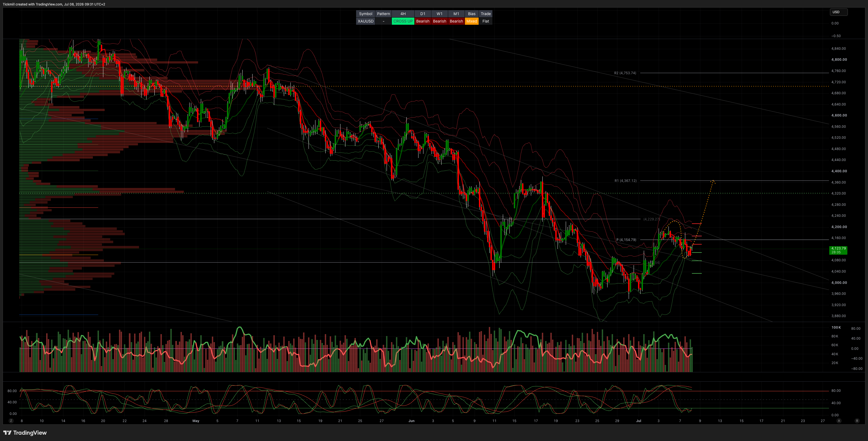Click the orange Mixed bias cell
This screenshot has height=441, width=868.
coord(472,21)
